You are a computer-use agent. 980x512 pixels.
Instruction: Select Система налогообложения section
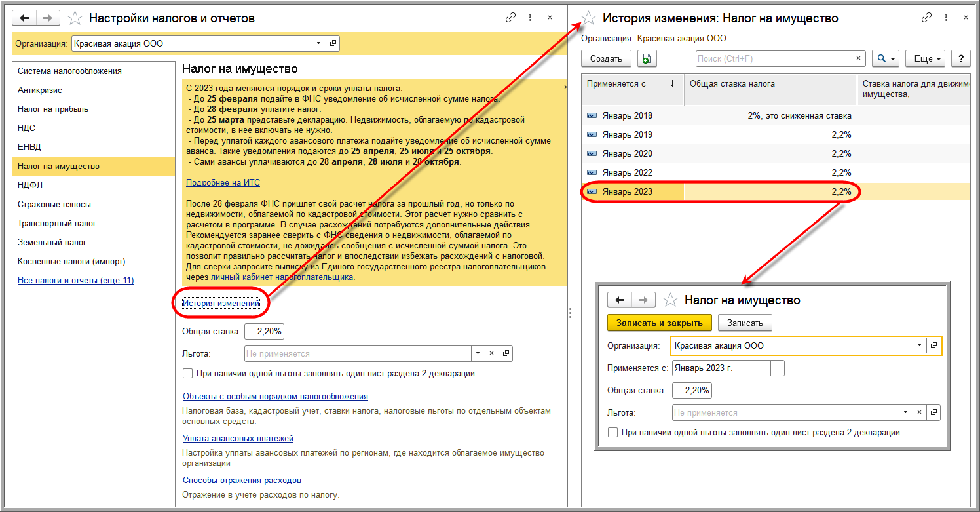94,71
